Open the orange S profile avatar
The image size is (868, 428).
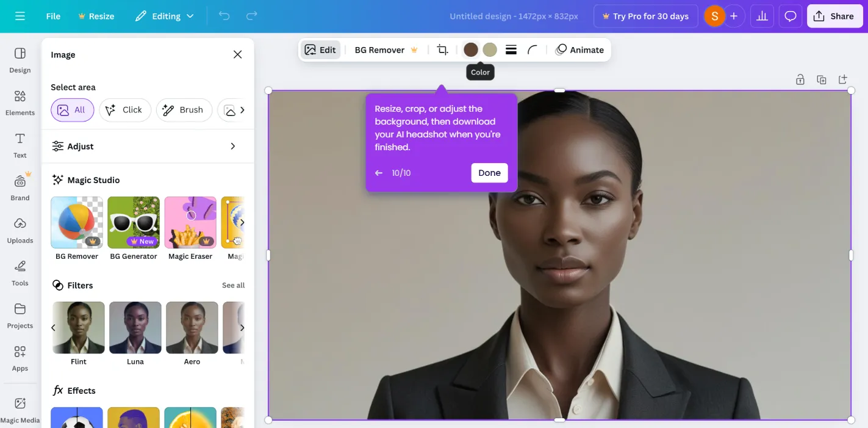pyautogui.click(x=714, y=16)
